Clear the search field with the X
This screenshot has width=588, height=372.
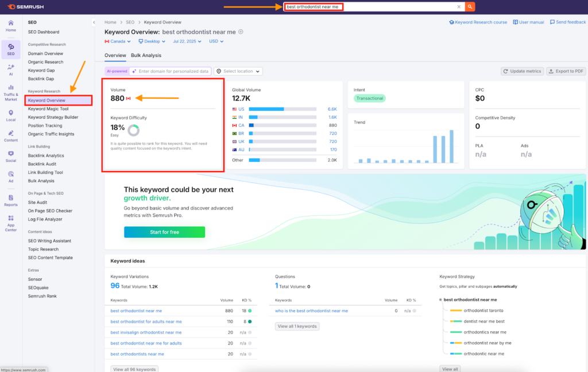(459, 7)
